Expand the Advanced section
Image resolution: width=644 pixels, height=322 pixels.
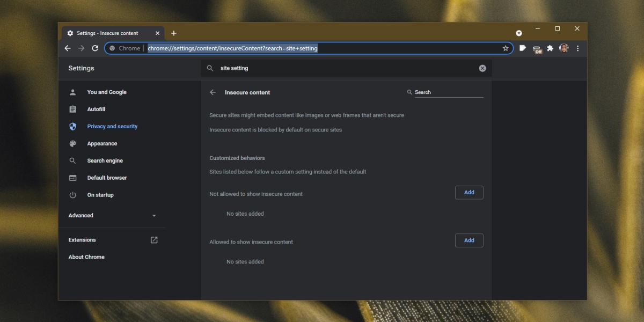pyautogui.click(x=112, y=216)
